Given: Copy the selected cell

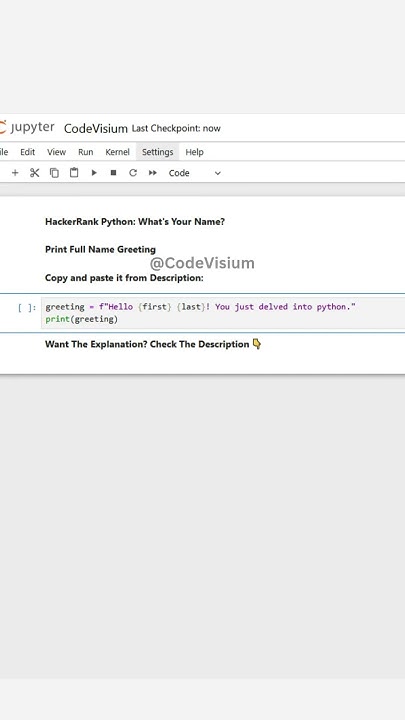Looking at the screenshot, I should (x=54, y=173).
